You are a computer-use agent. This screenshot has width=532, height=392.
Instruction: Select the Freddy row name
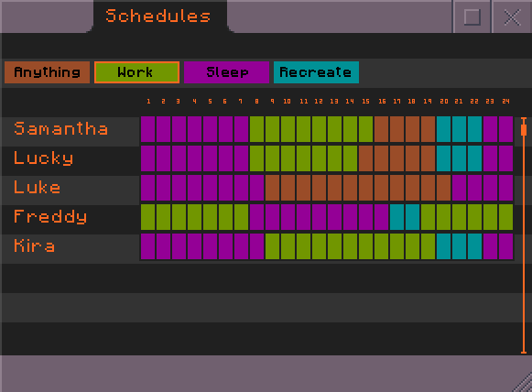pos(50,217)
